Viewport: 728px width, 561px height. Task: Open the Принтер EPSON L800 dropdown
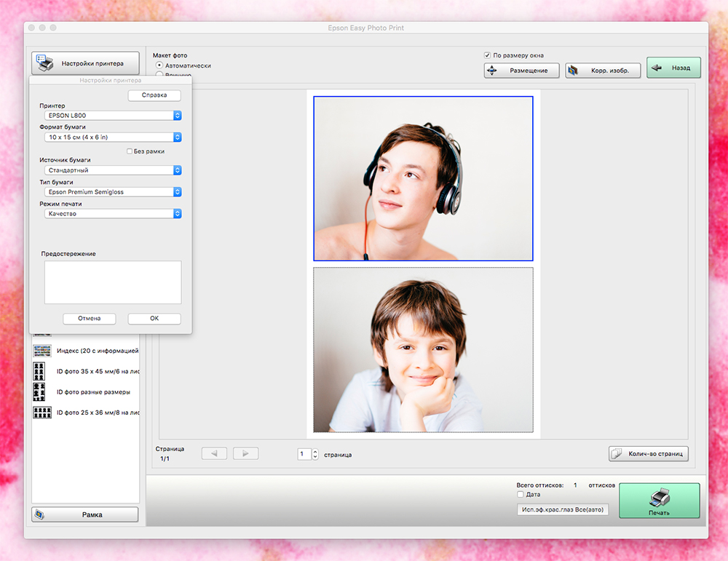(x=111, y=115)
